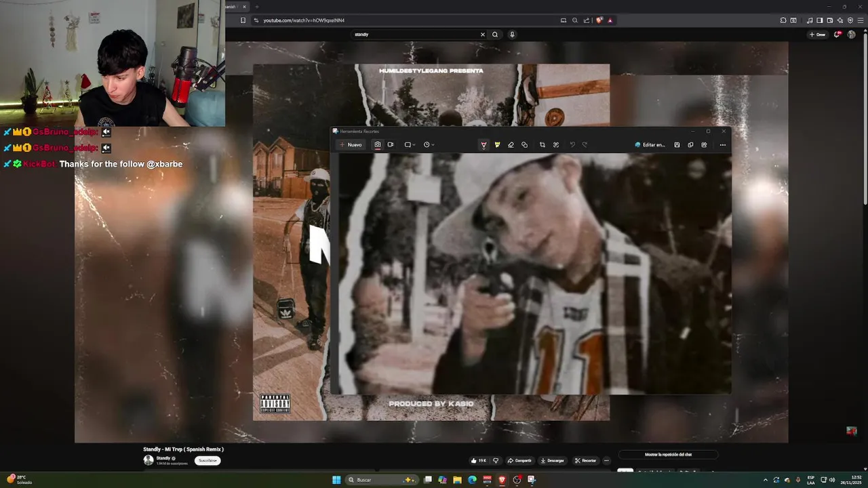Redo the edit in Snipping Tool

pos(585,144)
